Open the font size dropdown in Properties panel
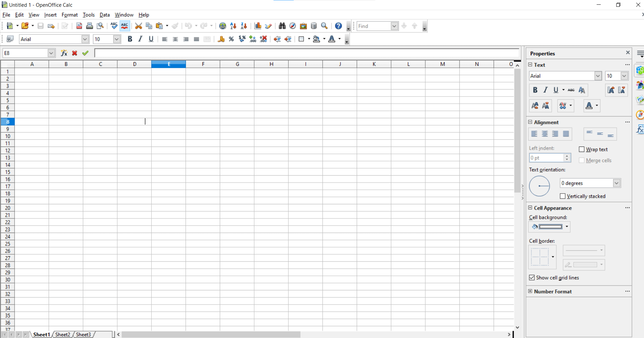Image resolution: width=644 pixels, height=338 pixels. [x=623, y=76]
